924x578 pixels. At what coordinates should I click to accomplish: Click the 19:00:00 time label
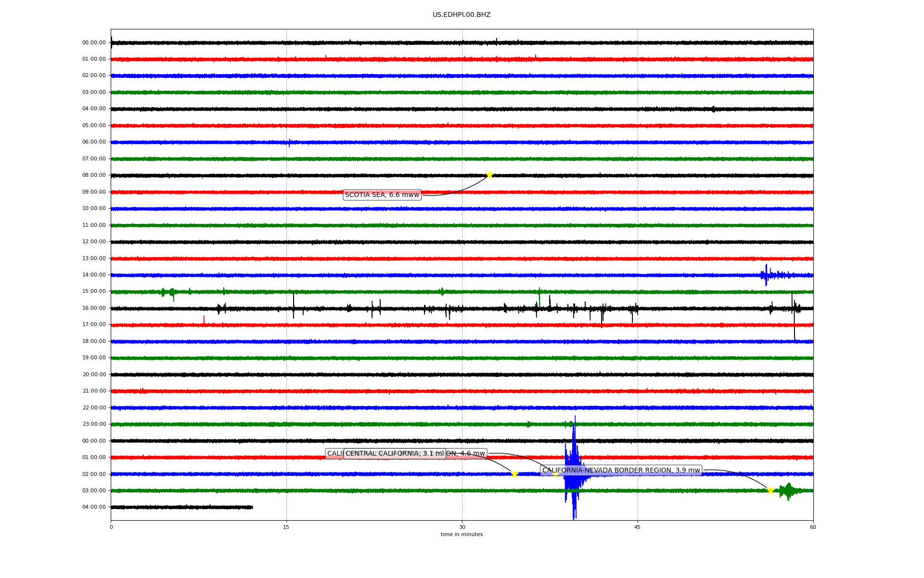click(x=94, y=358)
